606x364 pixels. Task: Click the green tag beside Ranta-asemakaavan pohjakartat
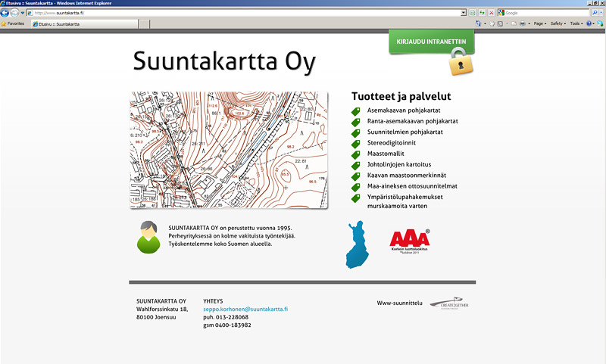356,122
